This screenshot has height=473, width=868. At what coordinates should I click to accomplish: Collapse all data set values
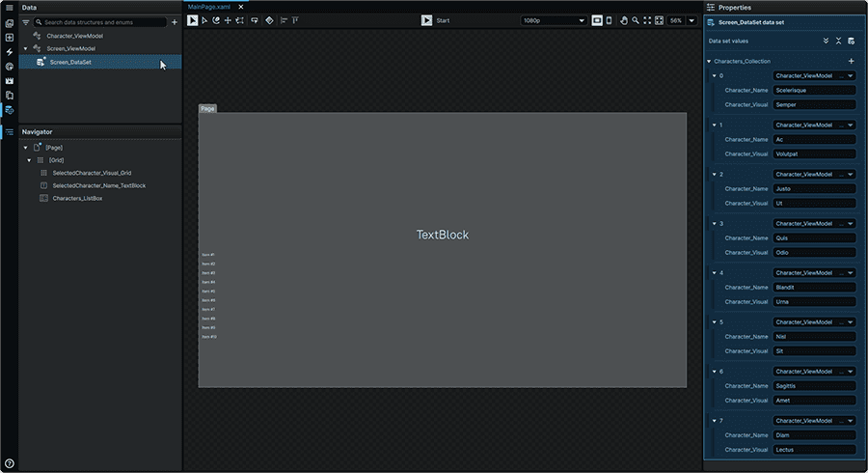(839, 41)
